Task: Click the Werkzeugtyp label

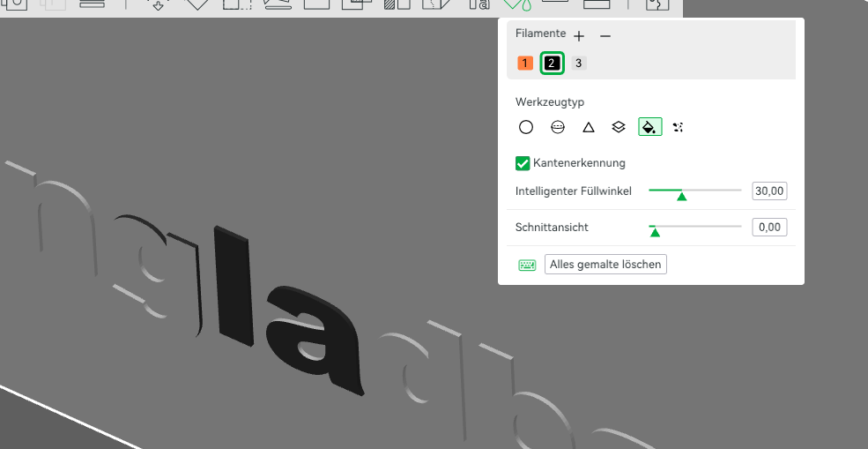Action: pyautogui.click(x=550, y=102)
